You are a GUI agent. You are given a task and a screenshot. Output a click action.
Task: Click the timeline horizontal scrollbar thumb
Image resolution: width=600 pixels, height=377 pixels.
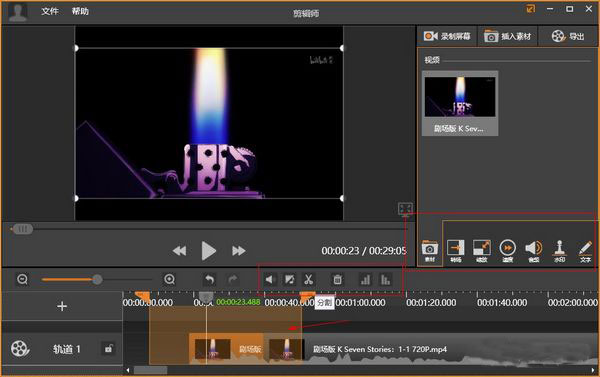[150, 370]
